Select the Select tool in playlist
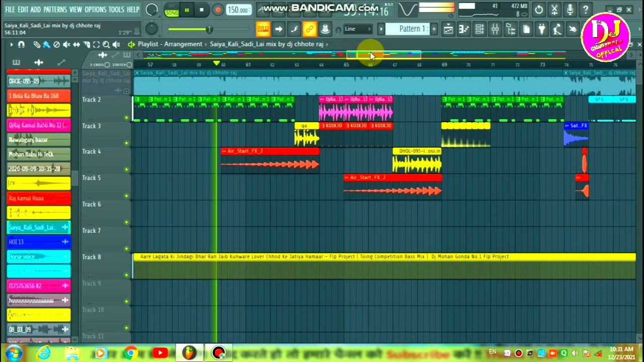 tap(96, 44)
